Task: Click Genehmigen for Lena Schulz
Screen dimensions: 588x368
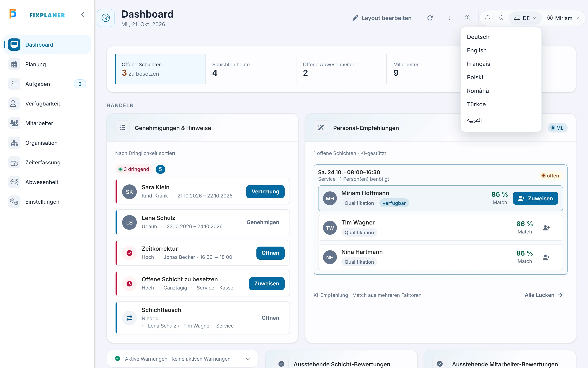Action: coord(263,222)
